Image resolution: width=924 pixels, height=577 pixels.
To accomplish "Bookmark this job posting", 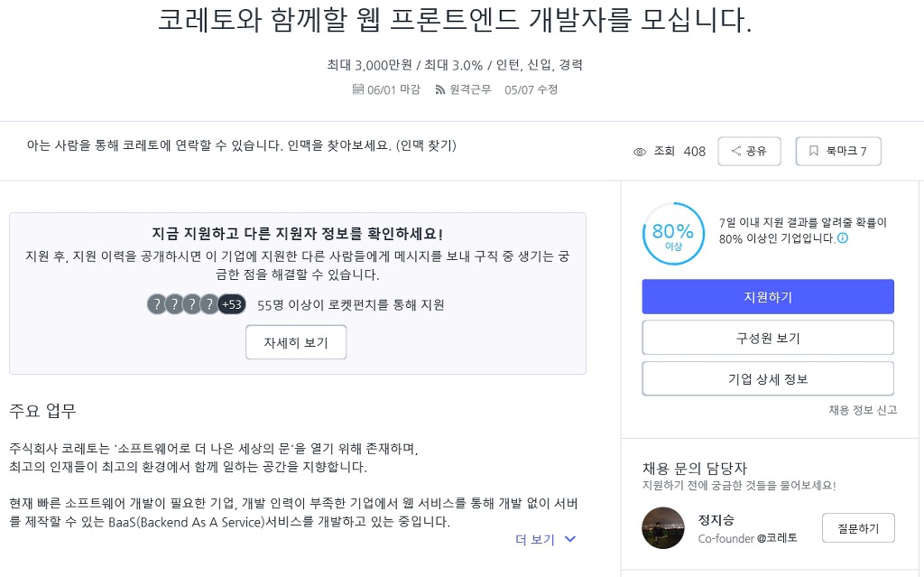I will point(837,152).
